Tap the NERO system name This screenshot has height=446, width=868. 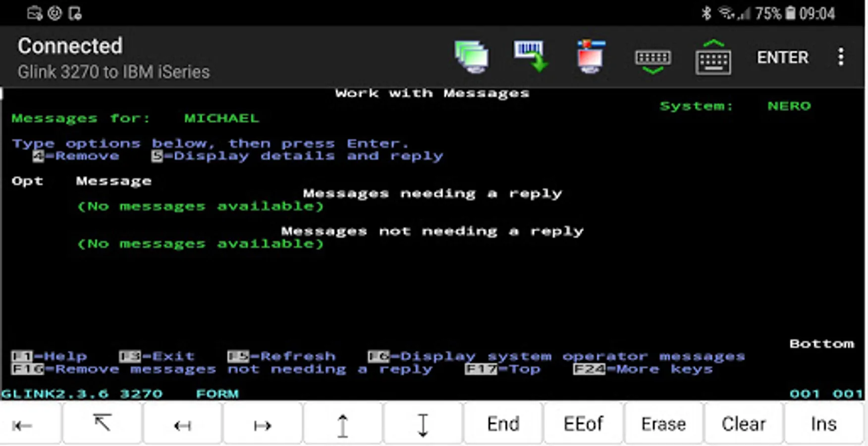789,106
